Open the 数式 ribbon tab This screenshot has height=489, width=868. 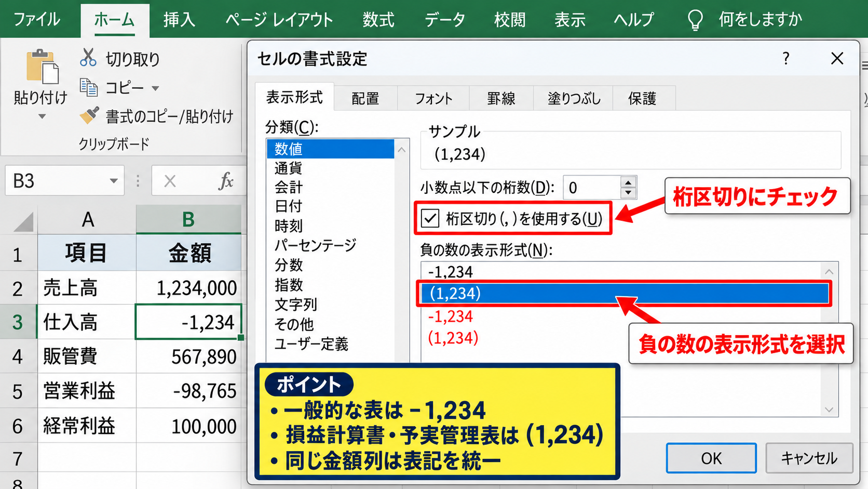tap(378, 20)
